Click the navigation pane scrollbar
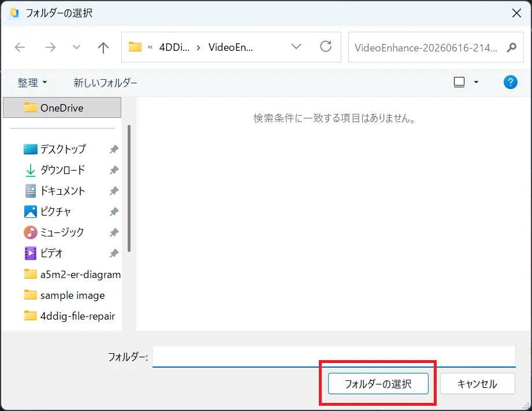Image resolution: width=532 pixels, height=411 pixels. tap(129, 188)
